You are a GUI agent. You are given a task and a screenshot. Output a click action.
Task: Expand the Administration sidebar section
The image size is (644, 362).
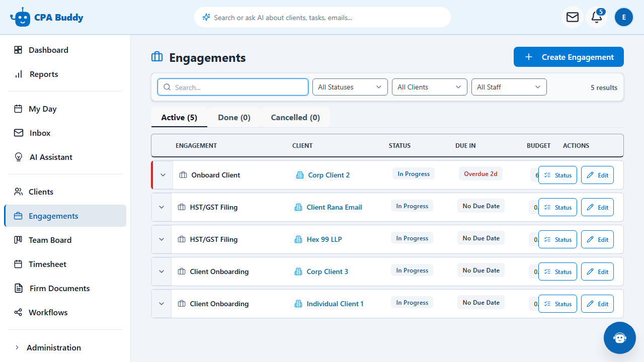point(65,347)
